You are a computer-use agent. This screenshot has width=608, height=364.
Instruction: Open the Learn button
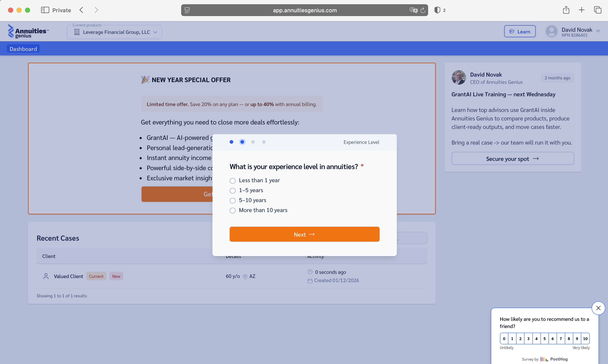click(x=520, y=32)
